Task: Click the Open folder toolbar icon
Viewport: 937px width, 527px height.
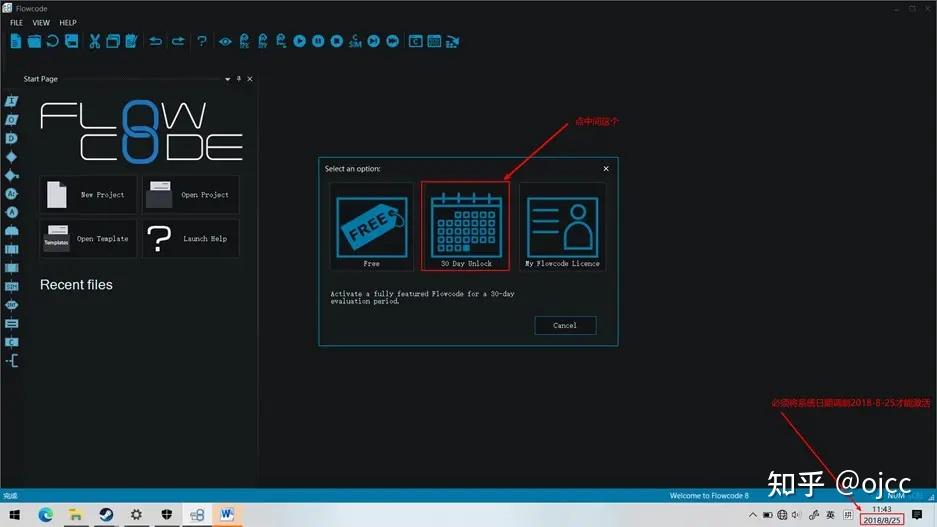Action: tap(34, 41)
